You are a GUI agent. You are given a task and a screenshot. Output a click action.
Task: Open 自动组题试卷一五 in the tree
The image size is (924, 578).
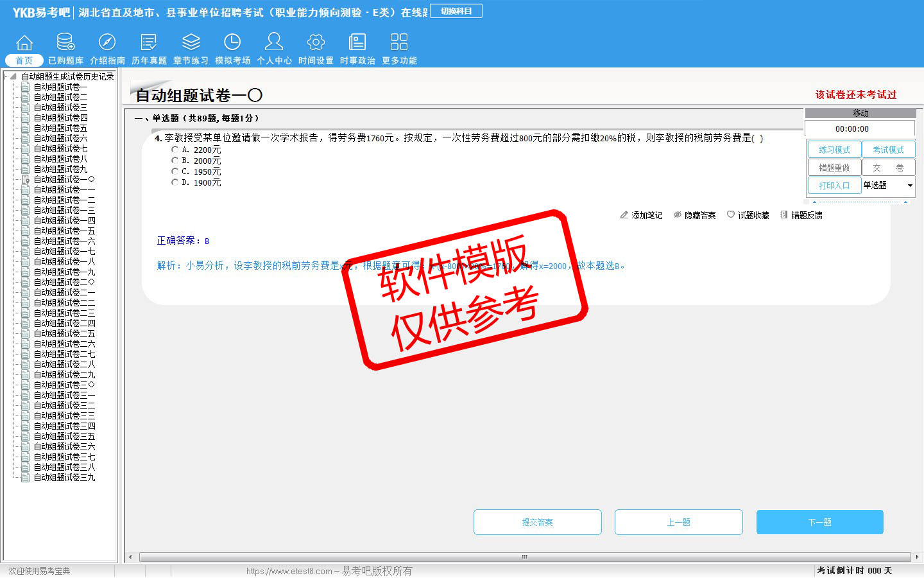point(64,231)
